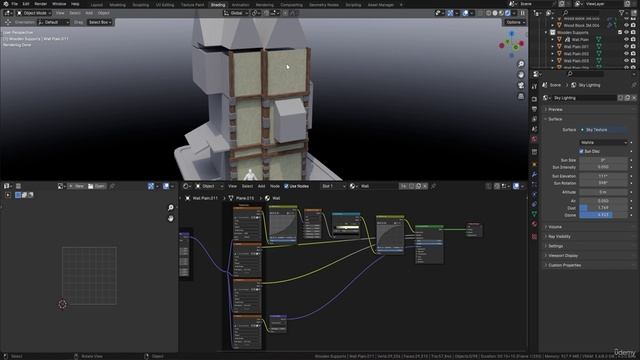The image size is (640, 360).
Task: Toggle the Use Nodes checkbox
Action: pyautogui.click(x=286, y=186)
